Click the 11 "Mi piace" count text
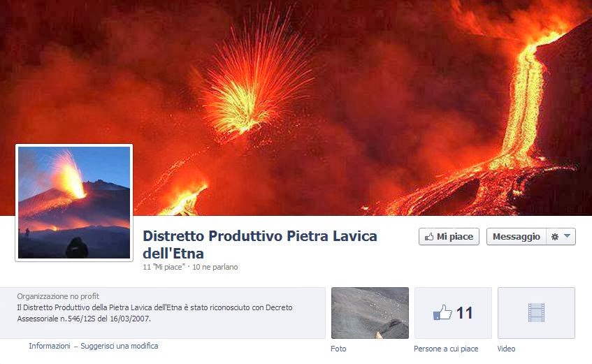This screenshot has height=364, width=592. pos(164,267)
